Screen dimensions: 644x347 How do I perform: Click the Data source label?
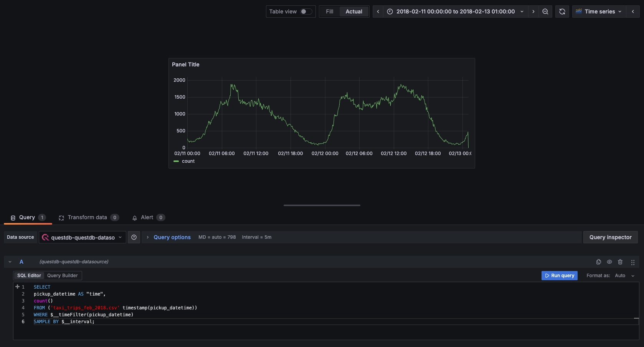(20, 237)
